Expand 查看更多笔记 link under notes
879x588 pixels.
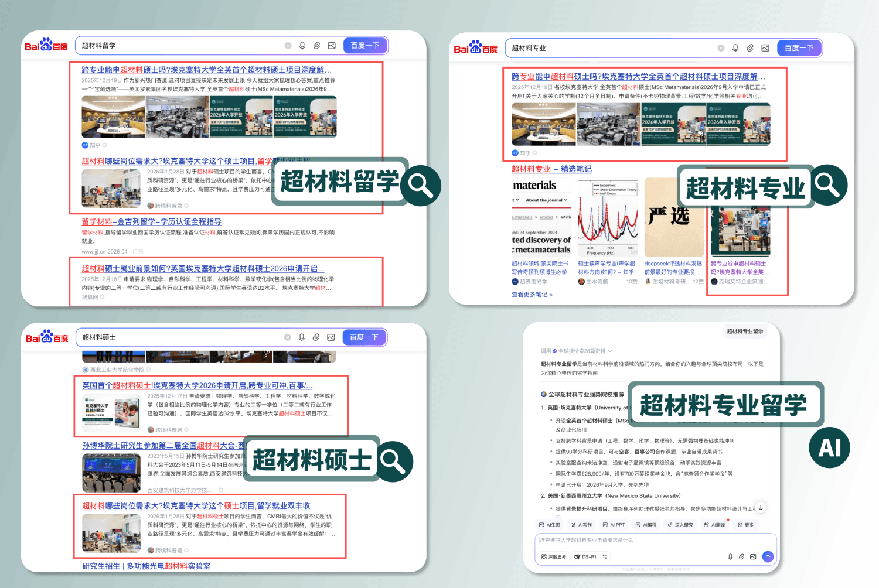pyautogui.click(x=532, y=295)
